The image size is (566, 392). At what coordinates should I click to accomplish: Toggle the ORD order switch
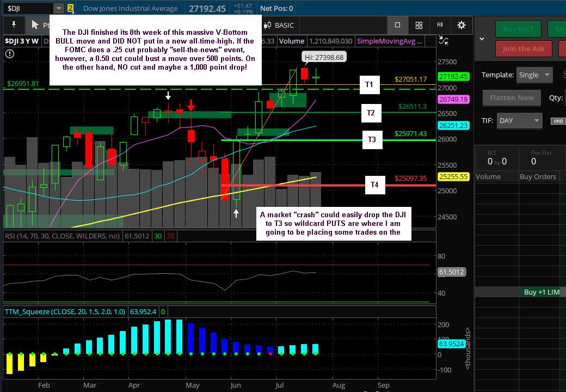[x=558, y=121]
